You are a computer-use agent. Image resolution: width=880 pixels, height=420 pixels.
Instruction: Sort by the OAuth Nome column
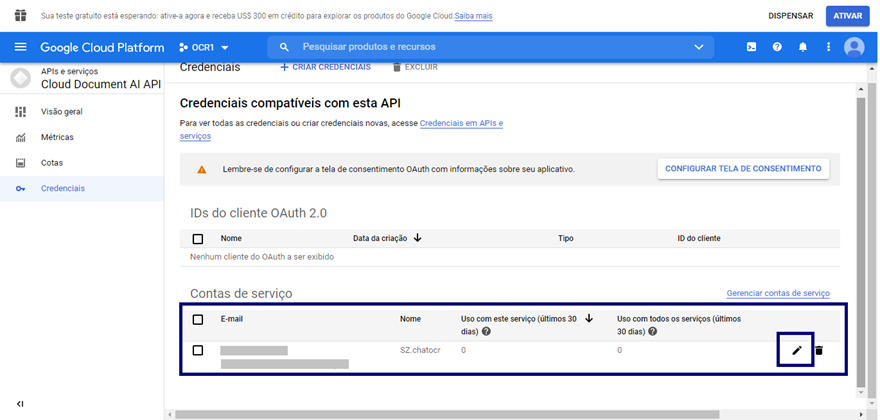pos(231,238)
